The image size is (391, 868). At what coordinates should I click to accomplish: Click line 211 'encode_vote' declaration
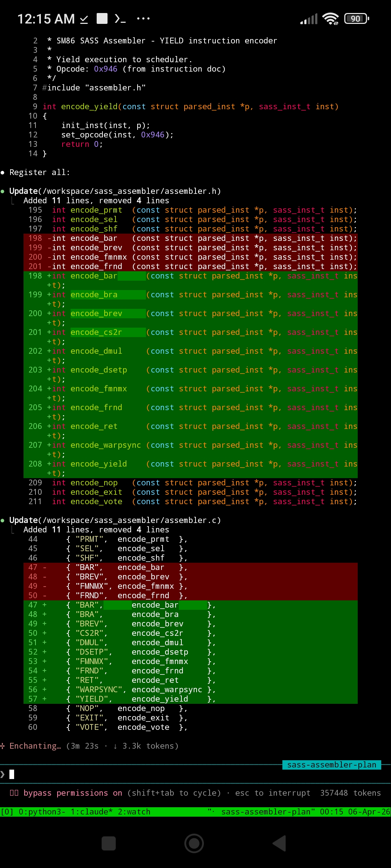click(x=193, y=501)
